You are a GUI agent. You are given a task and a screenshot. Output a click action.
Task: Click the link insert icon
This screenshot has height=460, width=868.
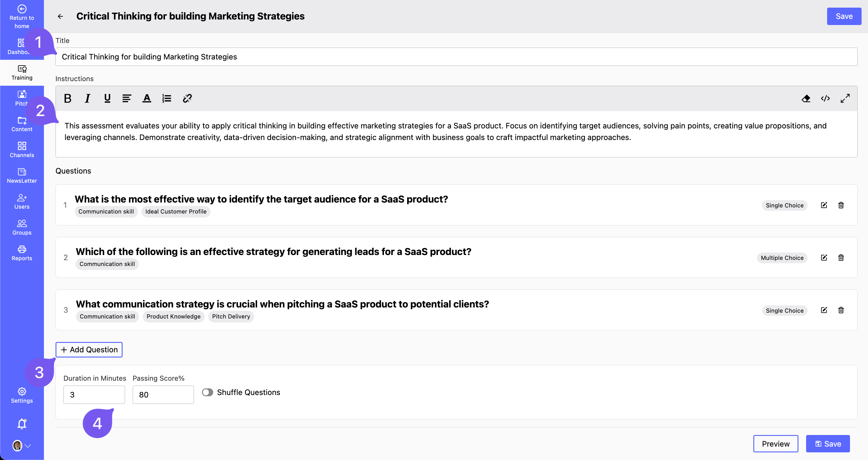click(x=187, y=99)
